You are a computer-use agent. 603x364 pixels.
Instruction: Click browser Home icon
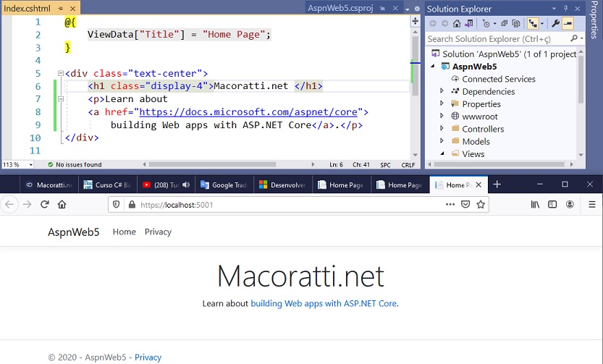click(62, 205)
